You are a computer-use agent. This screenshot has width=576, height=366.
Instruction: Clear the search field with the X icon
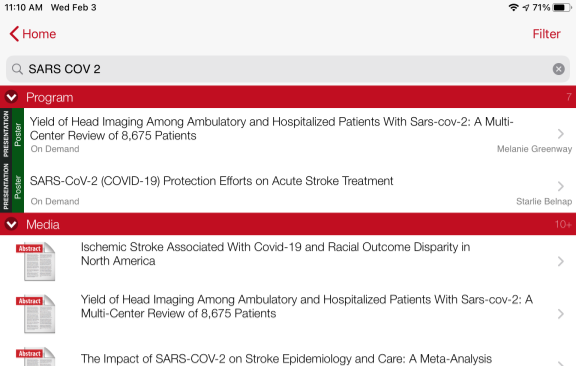(558, 69)
